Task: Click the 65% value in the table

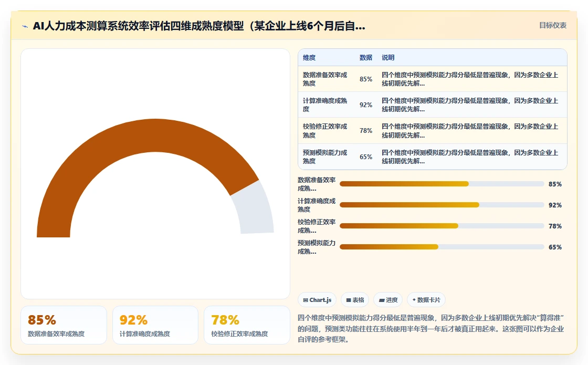Action: (x=366, y=157)
